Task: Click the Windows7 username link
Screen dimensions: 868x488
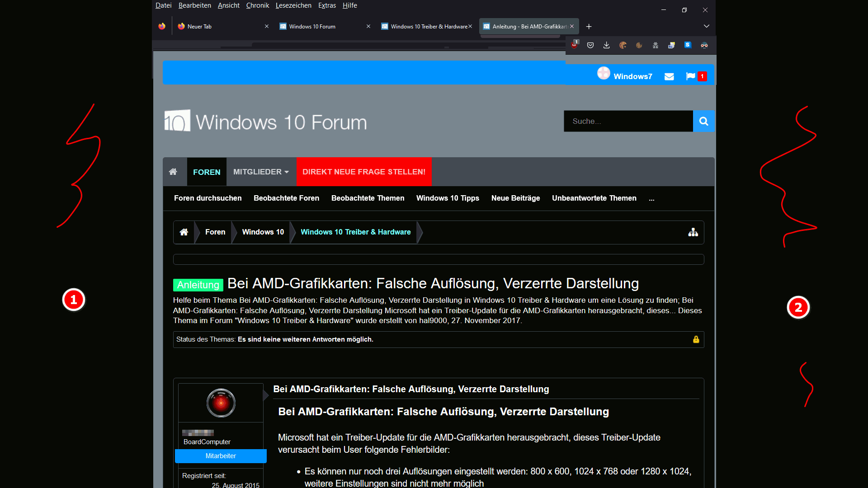Action: (x=633, y=76)
